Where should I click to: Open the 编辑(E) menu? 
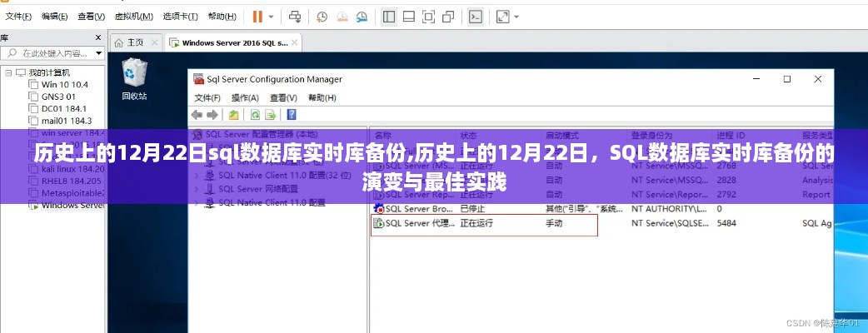[x=55, y=17]
